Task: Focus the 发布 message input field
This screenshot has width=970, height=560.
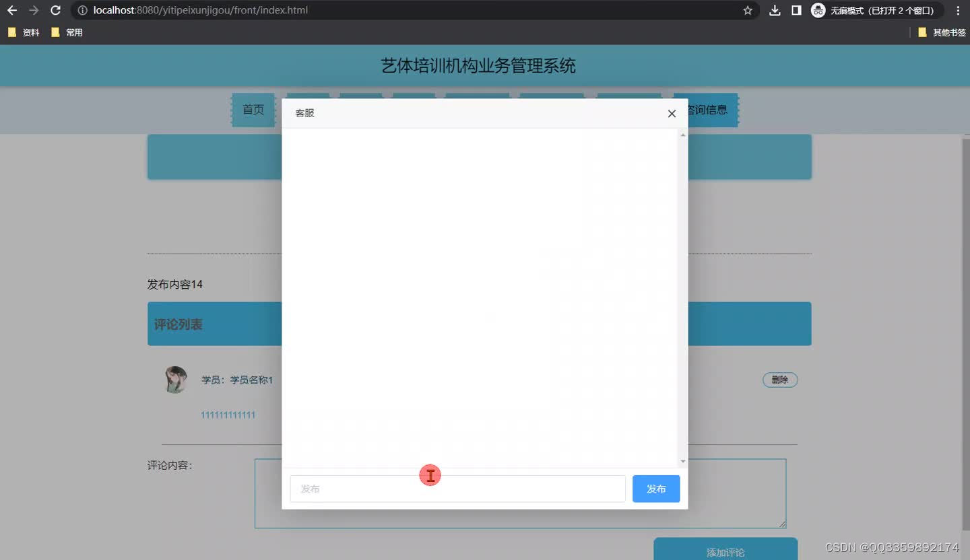Action: coord(457,489)
